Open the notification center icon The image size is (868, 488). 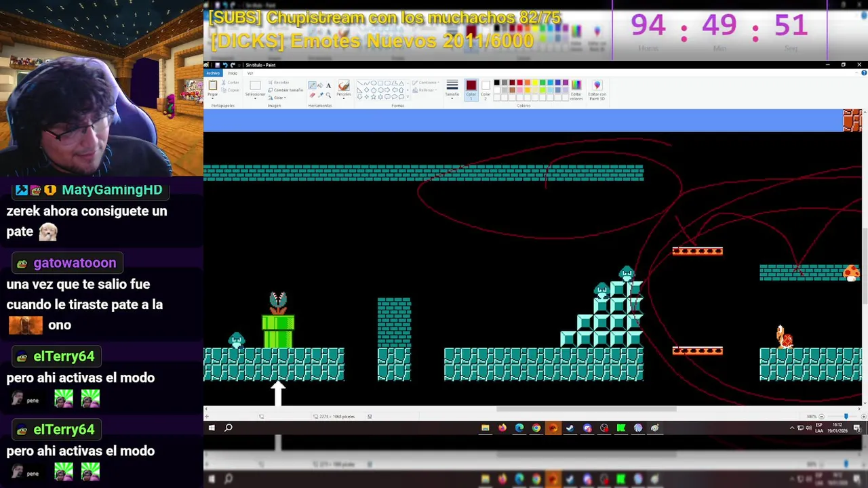pyautogui.click(x=857, y=428)
